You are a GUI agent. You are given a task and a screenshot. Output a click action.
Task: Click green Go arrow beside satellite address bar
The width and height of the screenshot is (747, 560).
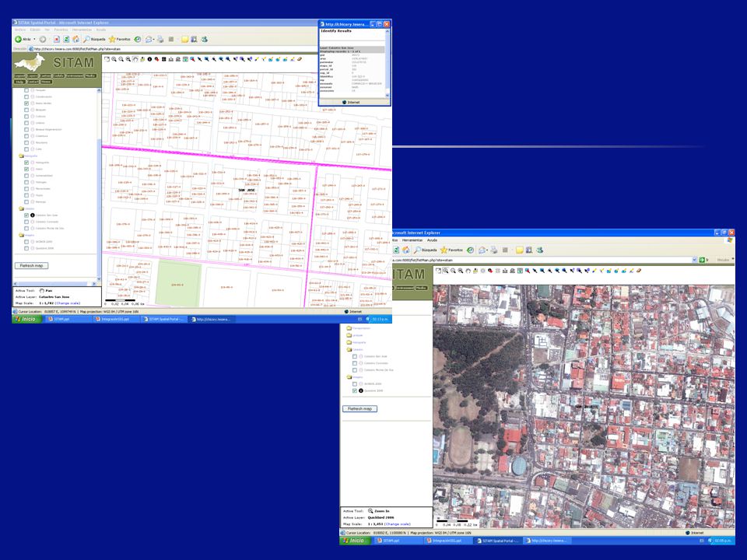coord(702,260)
